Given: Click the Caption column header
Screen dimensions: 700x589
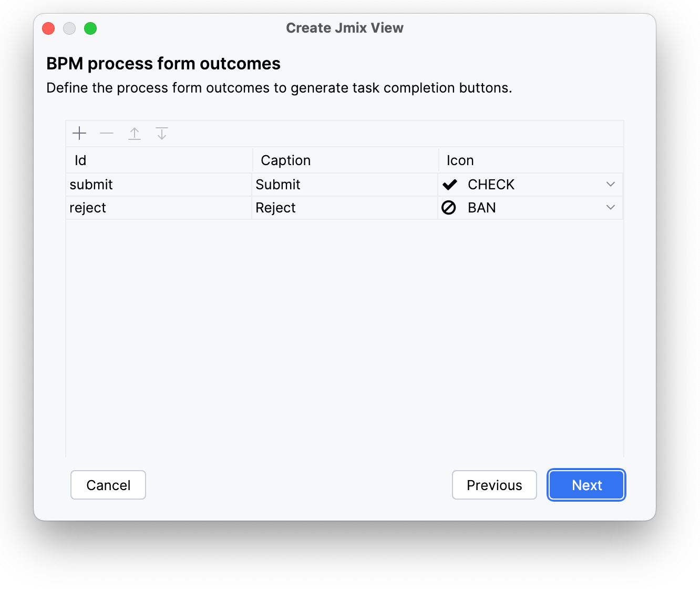Looking at the screenshot, I should coord(345,160).
